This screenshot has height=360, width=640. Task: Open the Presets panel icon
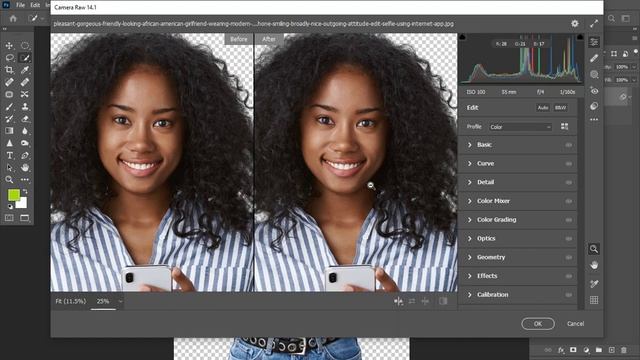594,106
